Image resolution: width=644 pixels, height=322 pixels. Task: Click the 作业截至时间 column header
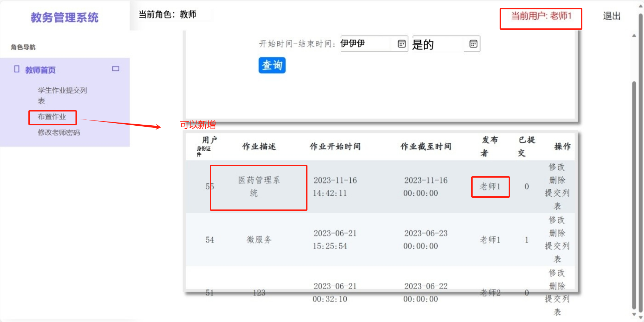[426, 146]
